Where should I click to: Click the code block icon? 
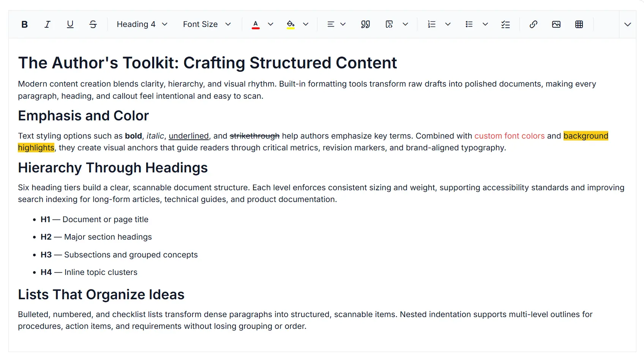click(389, 24)
